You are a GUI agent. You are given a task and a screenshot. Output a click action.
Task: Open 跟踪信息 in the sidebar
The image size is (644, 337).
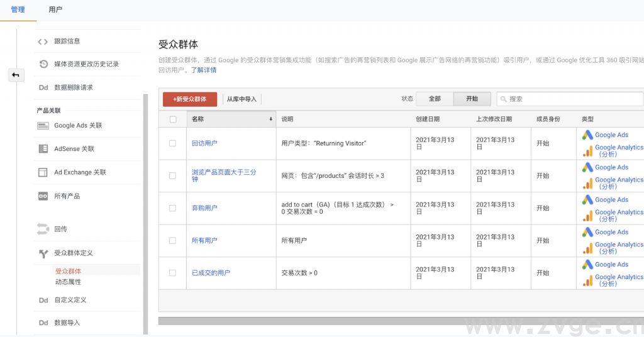point(67,41)
